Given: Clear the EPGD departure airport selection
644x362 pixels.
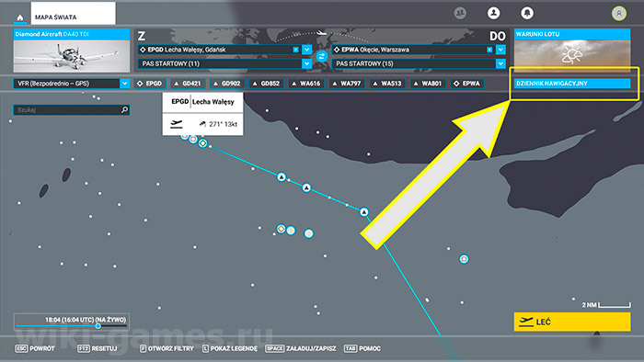Looking at the screenshot, I should tap(295, 50).
